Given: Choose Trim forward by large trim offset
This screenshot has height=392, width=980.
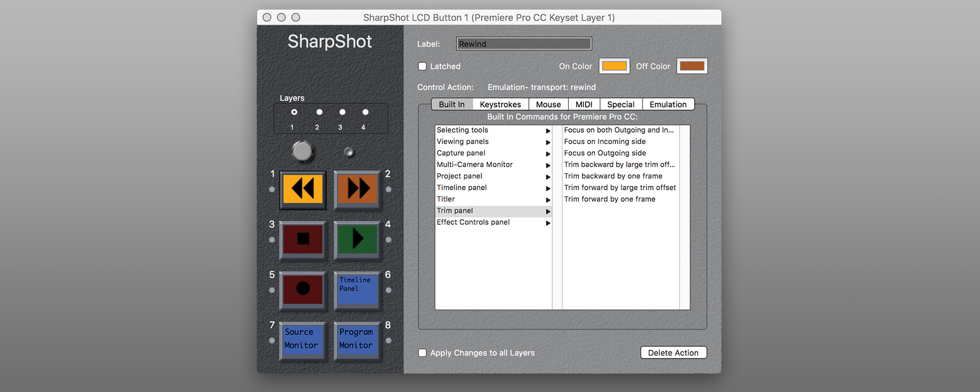Looking at the screenshot, I should tap(620, 187).
